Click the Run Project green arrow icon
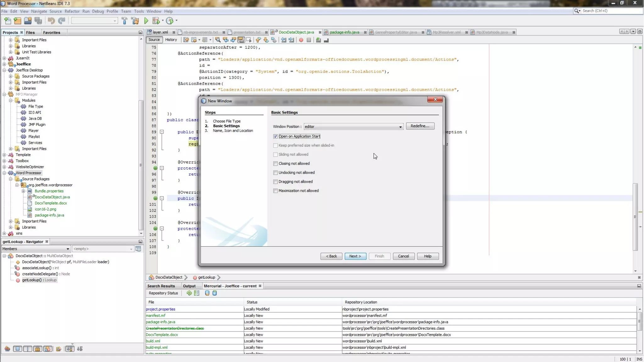 click(146, 21)
